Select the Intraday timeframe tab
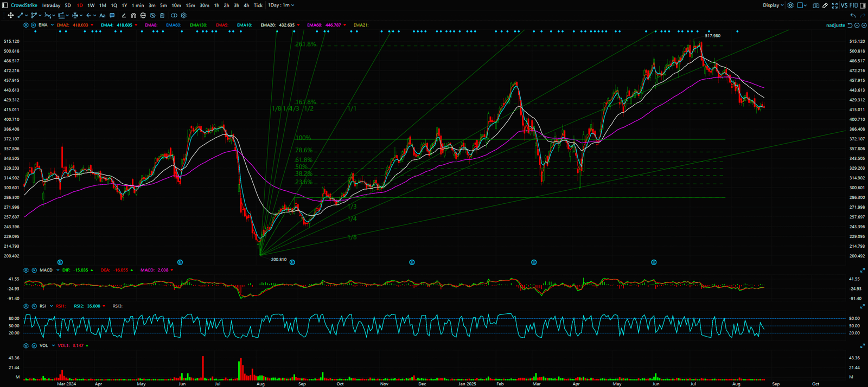Viewport: 868px width, 387px height. (x=51, y=5)
